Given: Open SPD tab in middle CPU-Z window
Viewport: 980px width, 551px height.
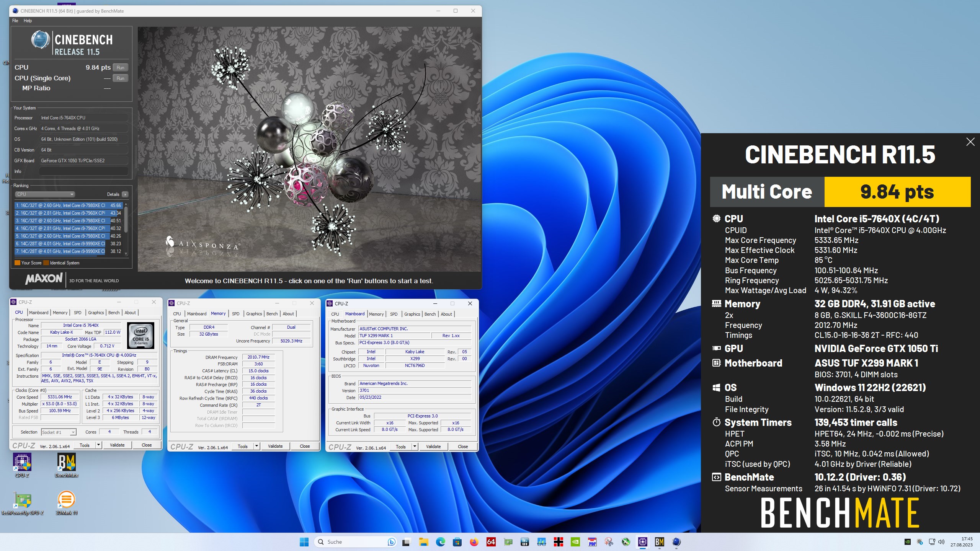Looking at the screenshot, I should 235,314.
